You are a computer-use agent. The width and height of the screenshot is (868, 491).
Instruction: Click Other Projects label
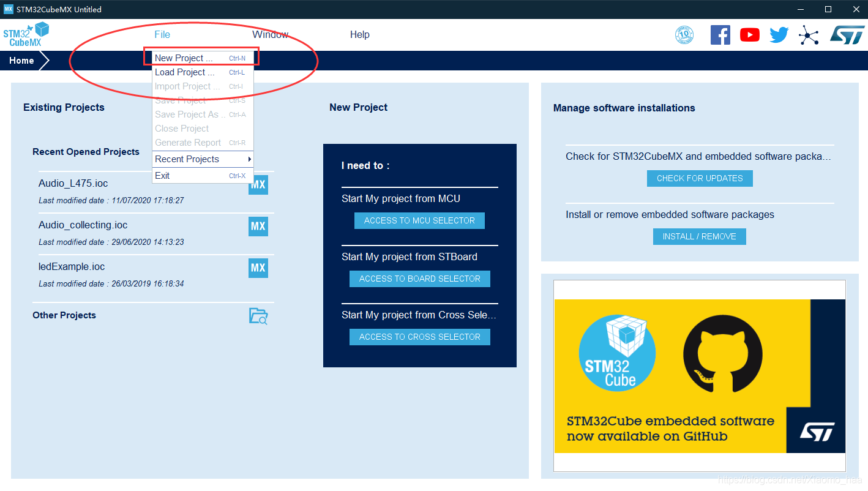[64, 315]
